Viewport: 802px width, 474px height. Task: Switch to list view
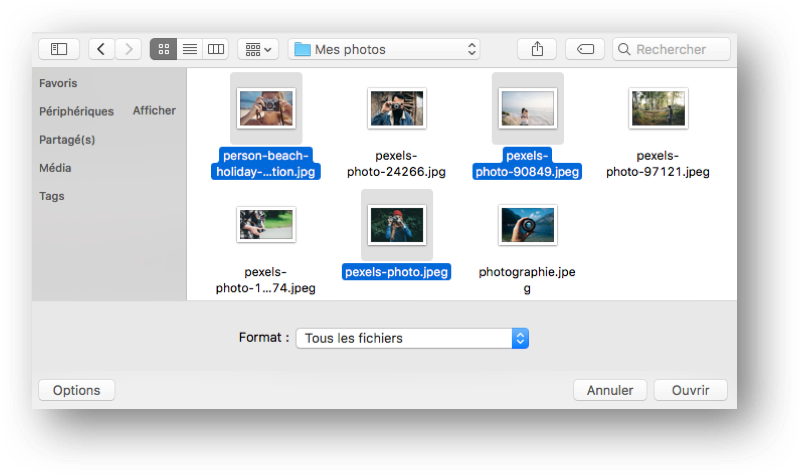190,49
